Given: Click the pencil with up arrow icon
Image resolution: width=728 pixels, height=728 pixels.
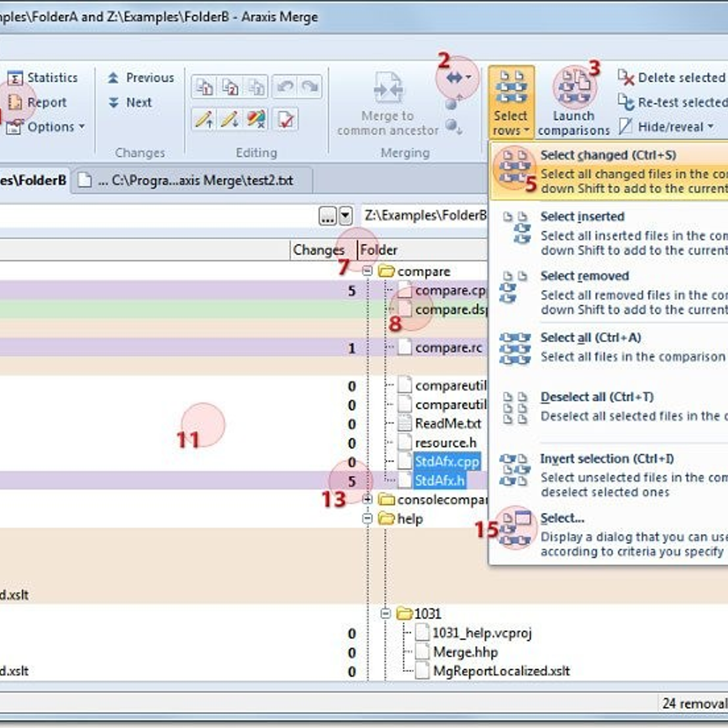Looking at the screenshot, I should [x=204, y=120].
